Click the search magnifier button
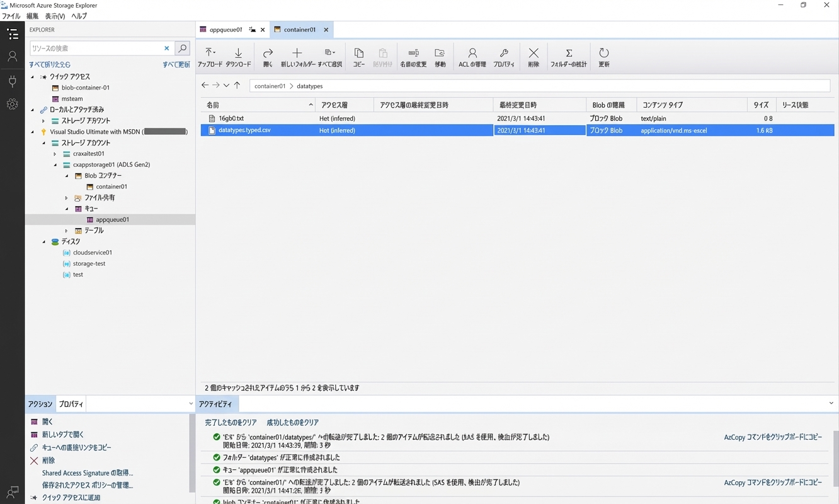 (x=182, y=48)
